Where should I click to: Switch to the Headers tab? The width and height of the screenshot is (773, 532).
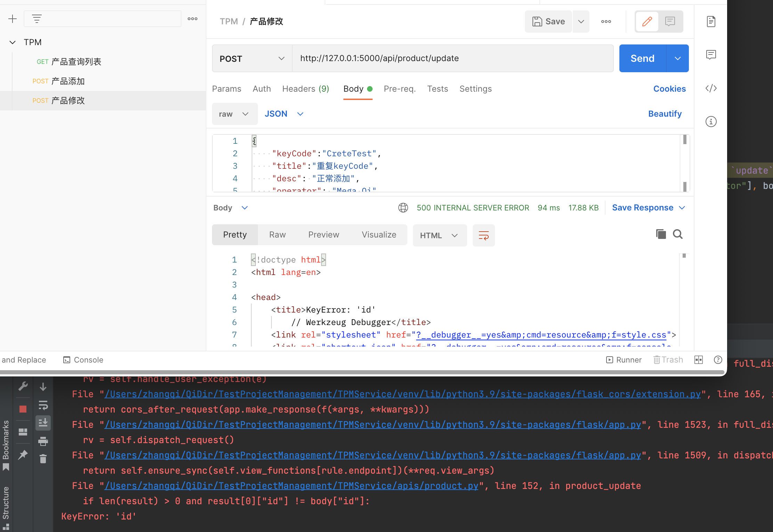305,89
